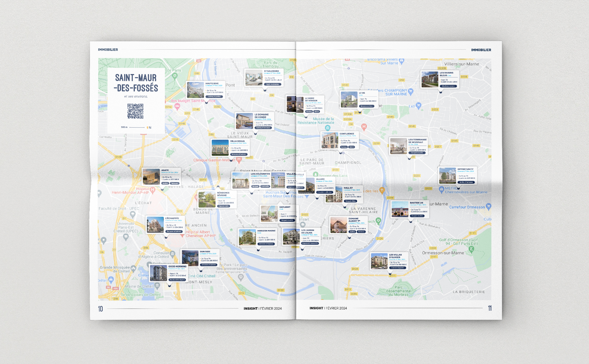Select the CONFLUENCE card title
This screenshot has width=589, height=364.
pos(347,134)
